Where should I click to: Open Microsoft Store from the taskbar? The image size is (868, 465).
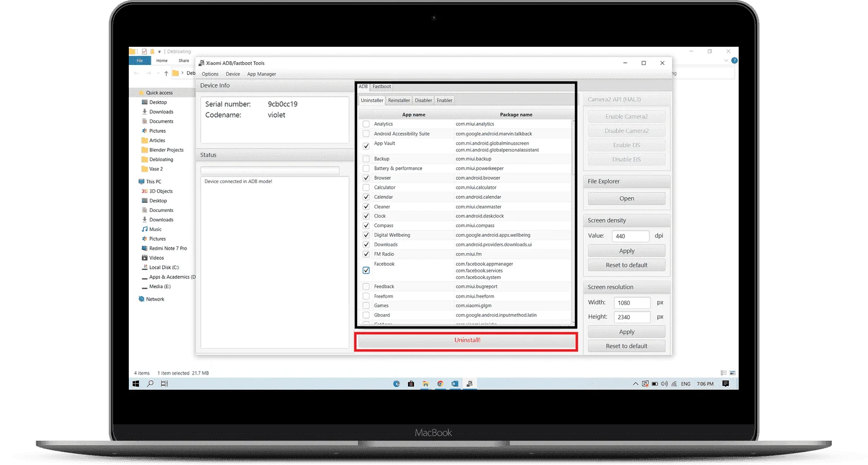[411, 384]
